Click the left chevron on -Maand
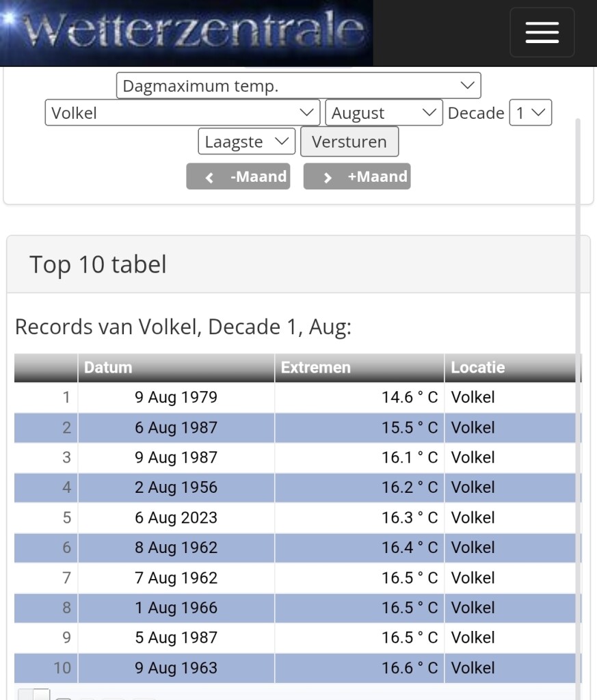Viewport: 597px width, 700px height. 209,177
